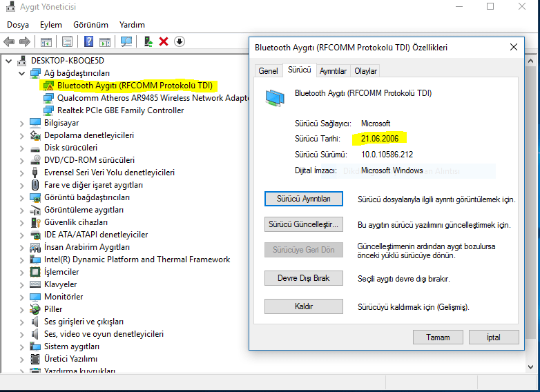Collapse the DESKTOP-KBOQE5D root node

click(9, 61)
